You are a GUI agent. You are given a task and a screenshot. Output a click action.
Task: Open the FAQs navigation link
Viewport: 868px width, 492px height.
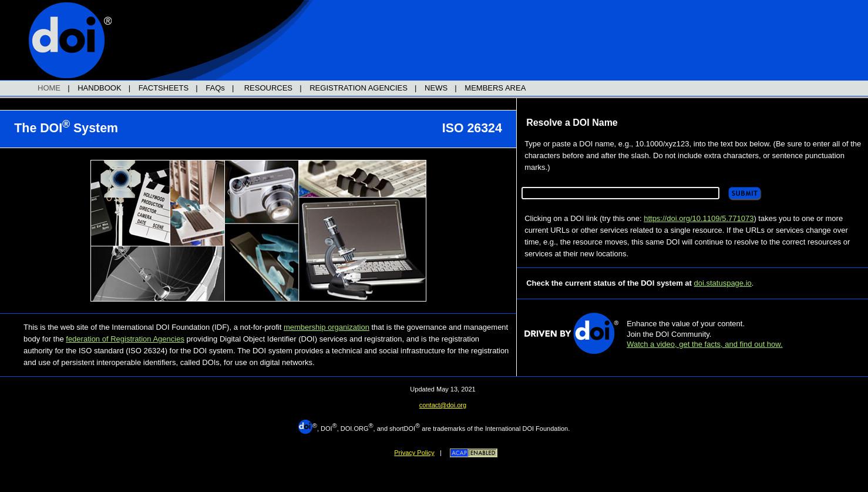(215, 88)
